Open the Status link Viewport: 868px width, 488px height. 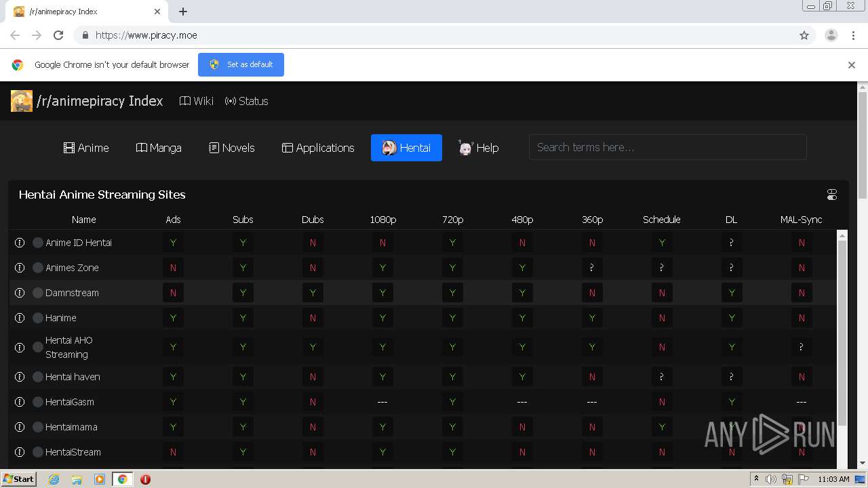[247, 101]
